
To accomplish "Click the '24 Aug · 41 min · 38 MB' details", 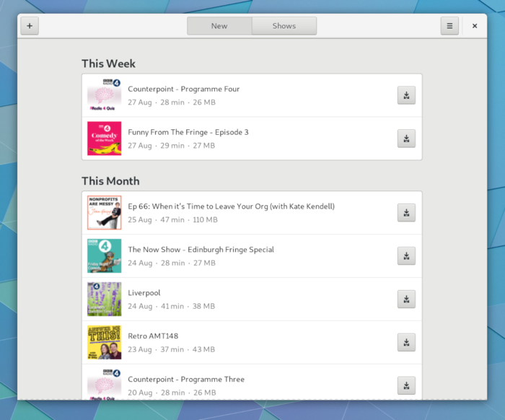I will tap(172, 306).
